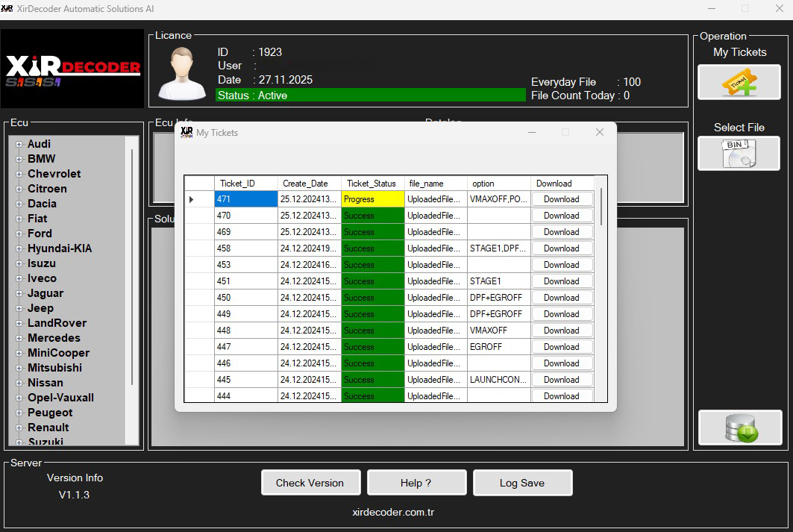The image size is (793, 532).
Task: Download the file for ticket 458
Action: coord(562,248)
